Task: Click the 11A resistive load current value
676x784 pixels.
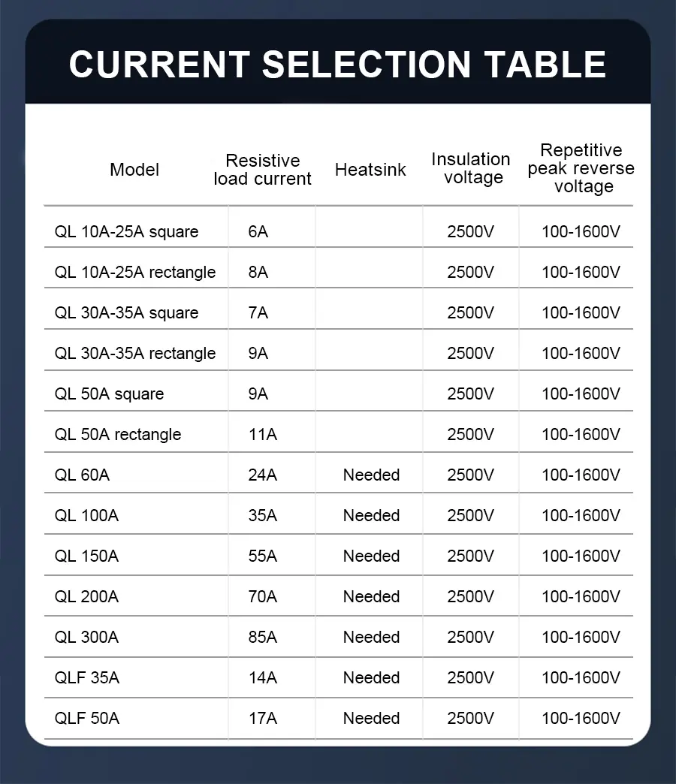Action: click(x=262, y=435)
